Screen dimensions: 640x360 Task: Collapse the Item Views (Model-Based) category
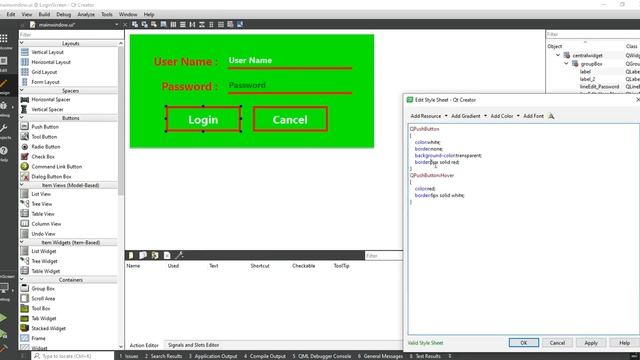coord(22,185)
